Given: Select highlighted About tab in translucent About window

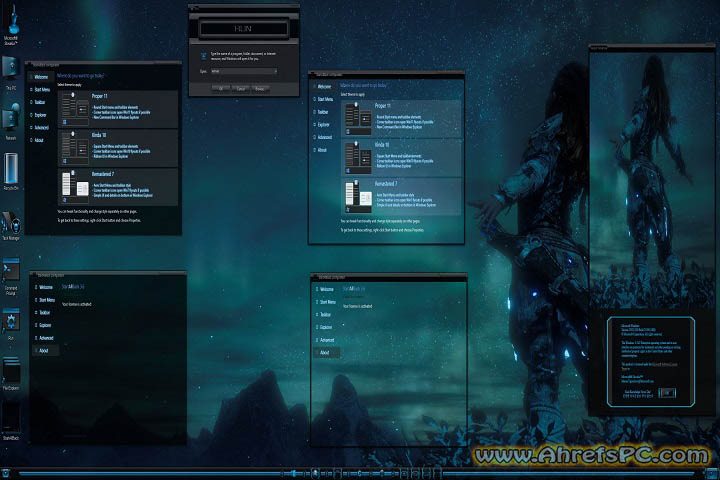Looking at the screenshot, I should tap(326, 353).
